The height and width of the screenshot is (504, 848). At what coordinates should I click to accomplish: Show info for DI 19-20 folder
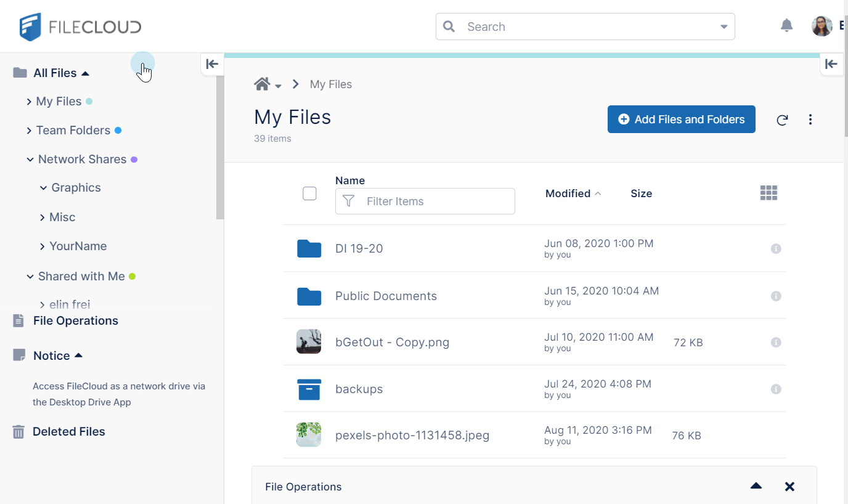point(776,249)
